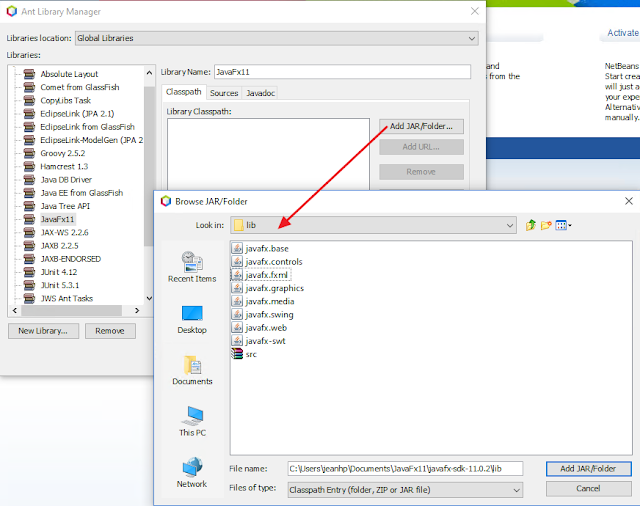Open This PC shortcut

tap(192, 422)
